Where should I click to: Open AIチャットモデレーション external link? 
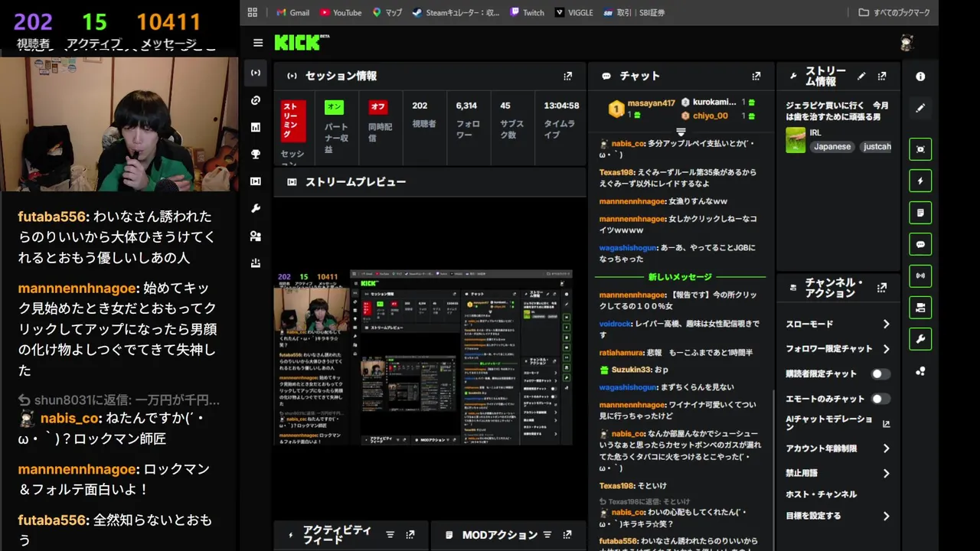pos(887,424)
